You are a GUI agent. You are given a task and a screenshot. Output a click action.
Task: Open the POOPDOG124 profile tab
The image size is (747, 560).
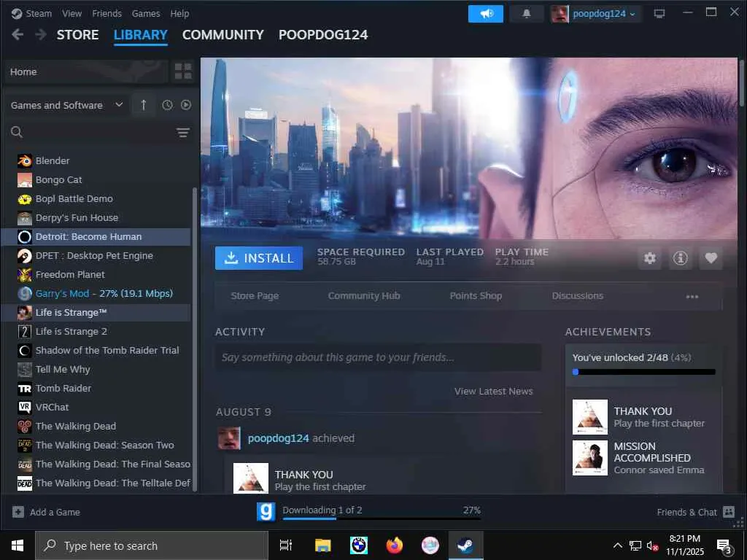323,35
